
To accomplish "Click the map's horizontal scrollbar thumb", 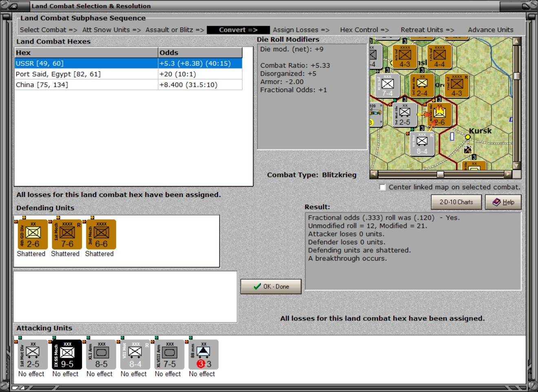I will 440,174.
